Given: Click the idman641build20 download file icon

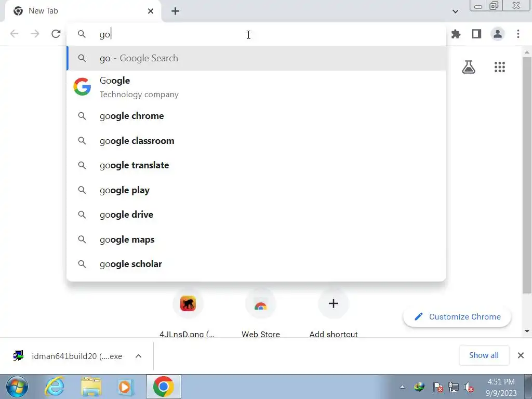Looking at the screenshot, I should click(x=18, y=355).
